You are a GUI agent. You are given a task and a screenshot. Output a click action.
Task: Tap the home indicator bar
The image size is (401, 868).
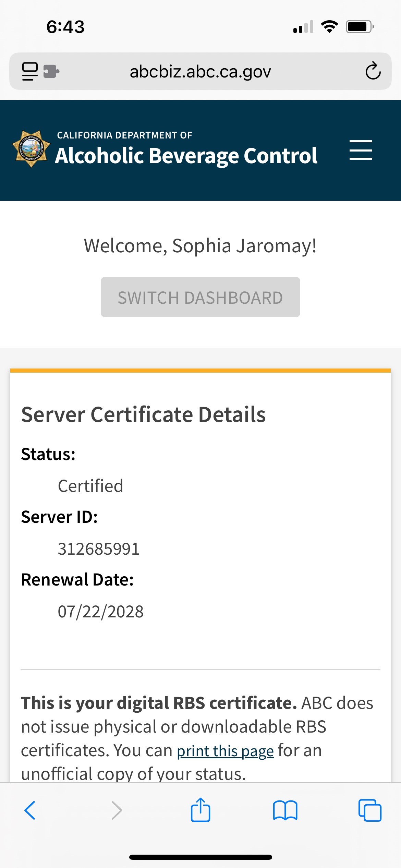pos(200,857)
